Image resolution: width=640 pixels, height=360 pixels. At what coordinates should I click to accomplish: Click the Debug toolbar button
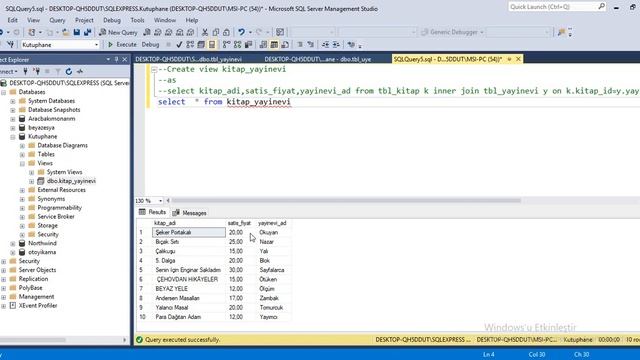pyautogui.click(x=150, y=44)
